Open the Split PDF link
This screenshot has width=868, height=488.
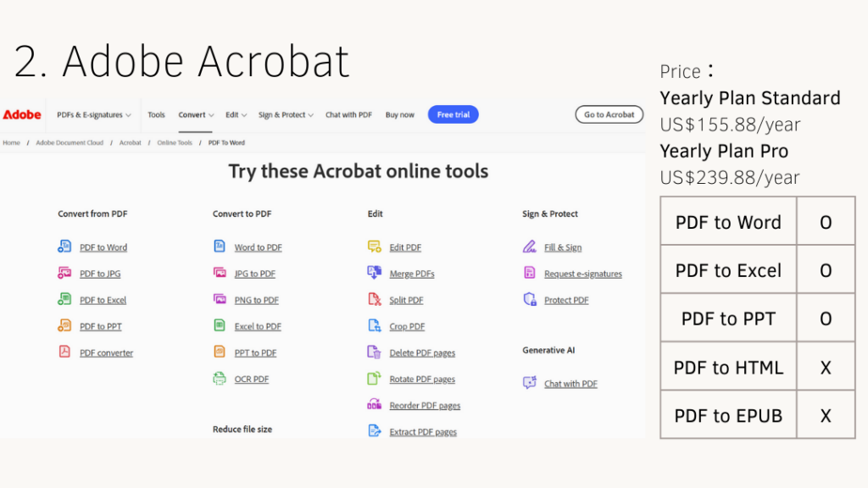coord(406,300)
